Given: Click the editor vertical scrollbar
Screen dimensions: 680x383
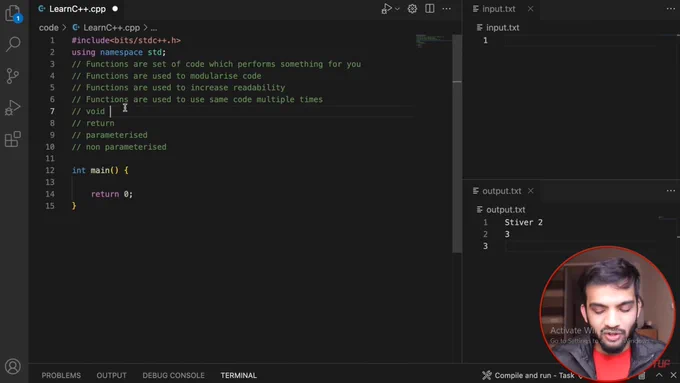Looking at the screenshot, I should tap(457, 143).
